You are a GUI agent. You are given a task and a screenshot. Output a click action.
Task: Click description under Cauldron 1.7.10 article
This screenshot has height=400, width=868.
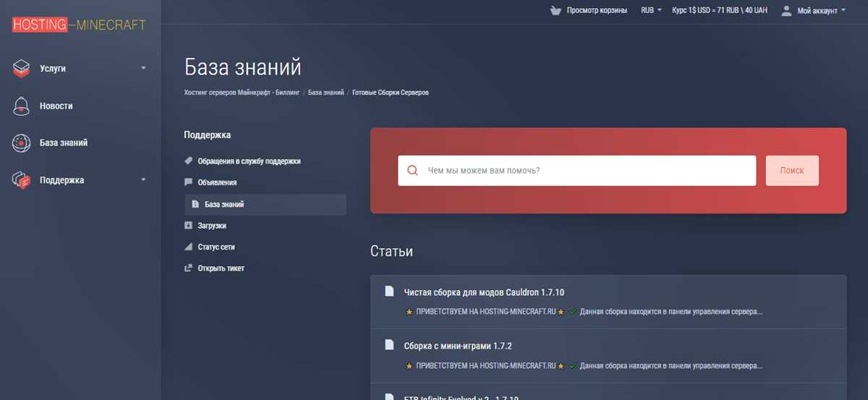584,312
